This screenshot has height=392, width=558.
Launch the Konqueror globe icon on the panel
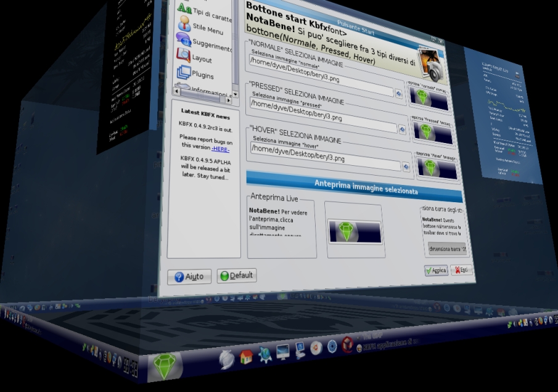coord(265,354)
